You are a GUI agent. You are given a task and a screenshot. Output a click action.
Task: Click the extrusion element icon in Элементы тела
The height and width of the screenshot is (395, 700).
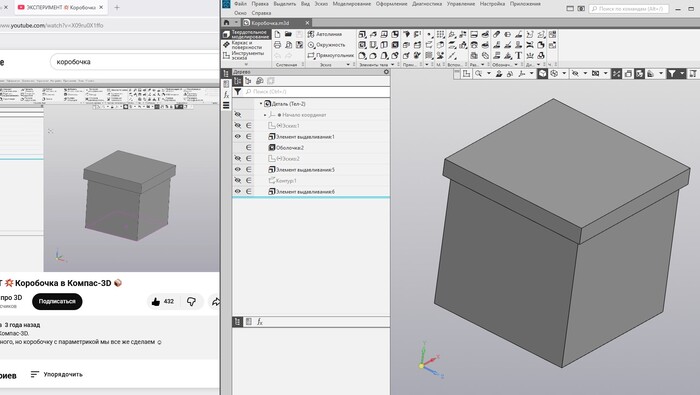[362, 34]
